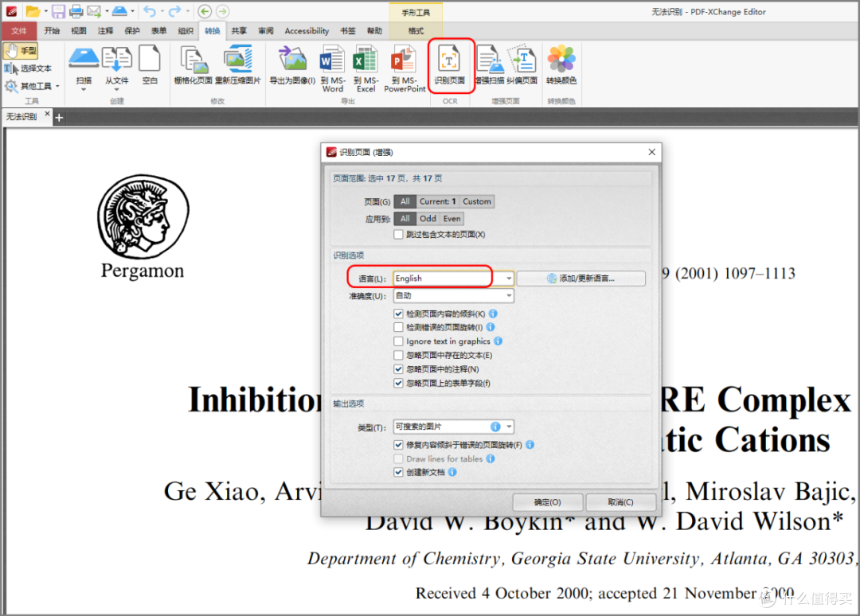This screenshot has width=860, height=616.
Task: Click the green Back navigation arrow
Action: pos(205,11)
